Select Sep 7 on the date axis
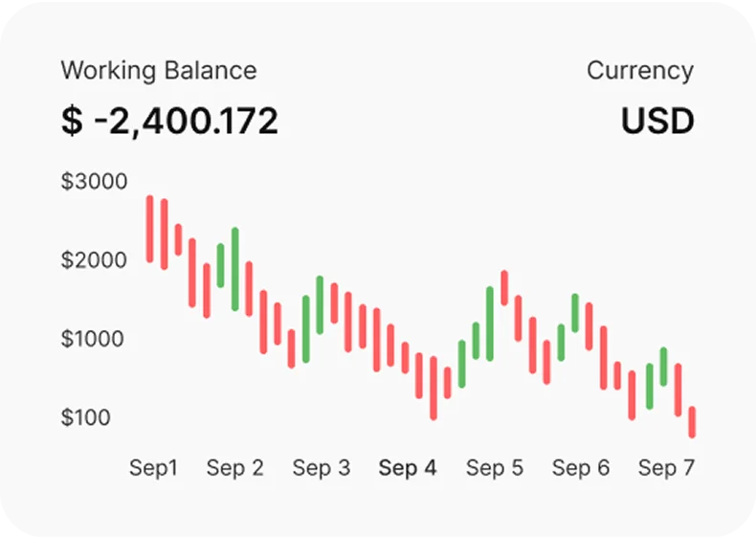The image size is (756, 537). [666, 468]
